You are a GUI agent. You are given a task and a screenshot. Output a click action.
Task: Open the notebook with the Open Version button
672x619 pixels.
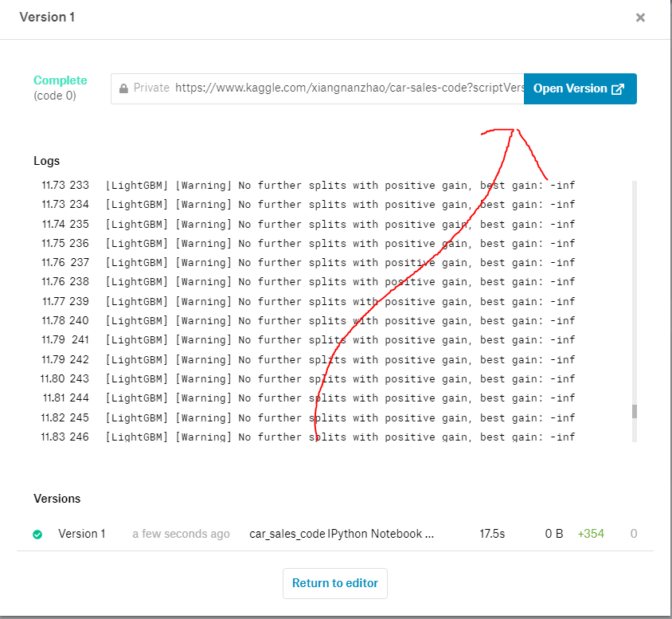click(580, 88)
